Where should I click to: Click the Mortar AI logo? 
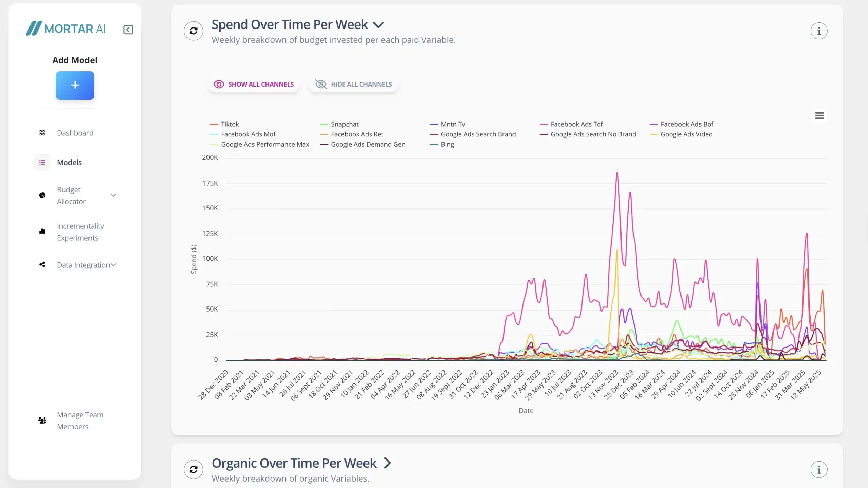pyautogui.click(x=66, y=29)
